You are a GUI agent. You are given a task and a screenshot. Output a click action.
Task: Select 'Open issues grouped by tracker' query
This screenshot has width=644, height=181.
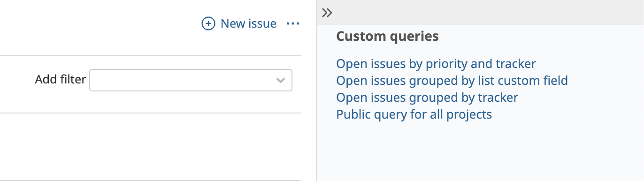coord(427,98)
